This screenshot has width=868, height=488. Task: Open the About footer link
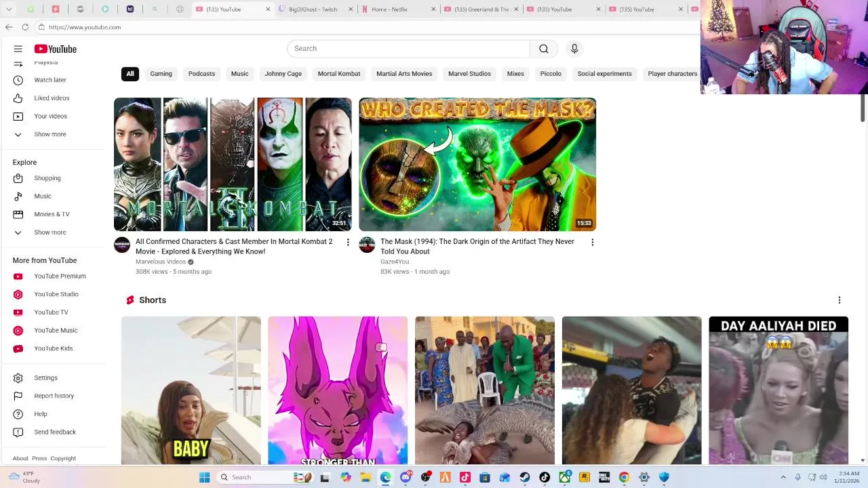[x=20, y=459]
